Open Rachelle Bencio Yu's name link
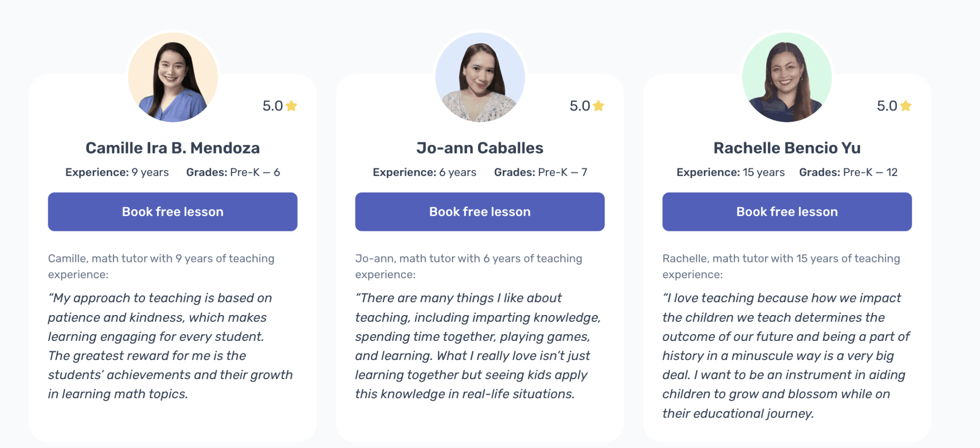The image size is (980, 448). [x=786, y=148]
